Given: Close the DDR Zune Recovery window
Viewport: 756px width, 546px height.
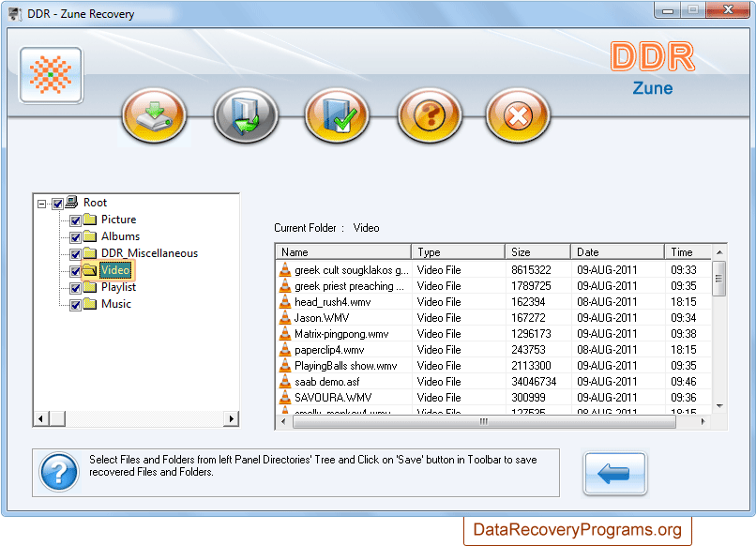Looking at the screenshot, I should (728, 10).
